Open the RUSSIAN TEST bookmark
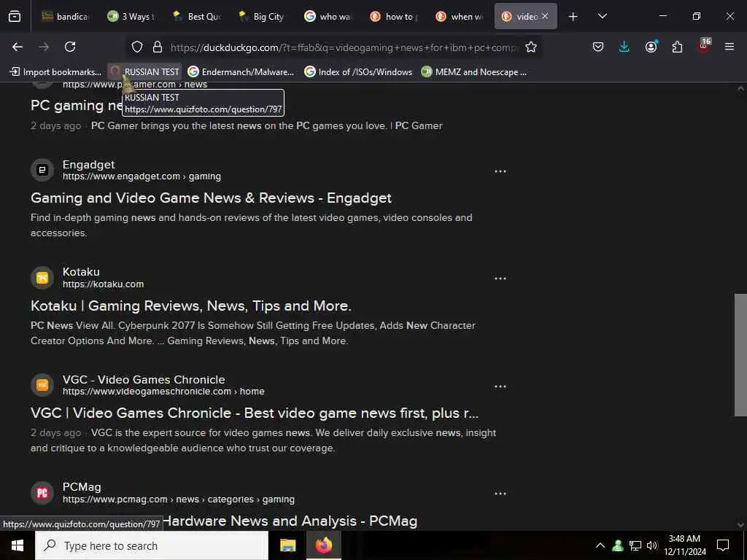Screen dimensions: 747x560 [145, 72]
